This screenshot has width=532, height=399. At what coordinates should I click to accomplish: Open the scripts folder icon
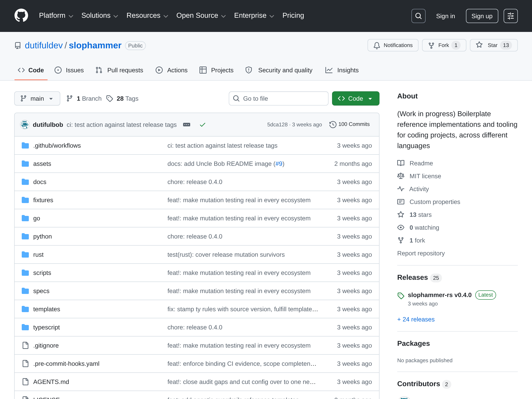tap(25, 273)
